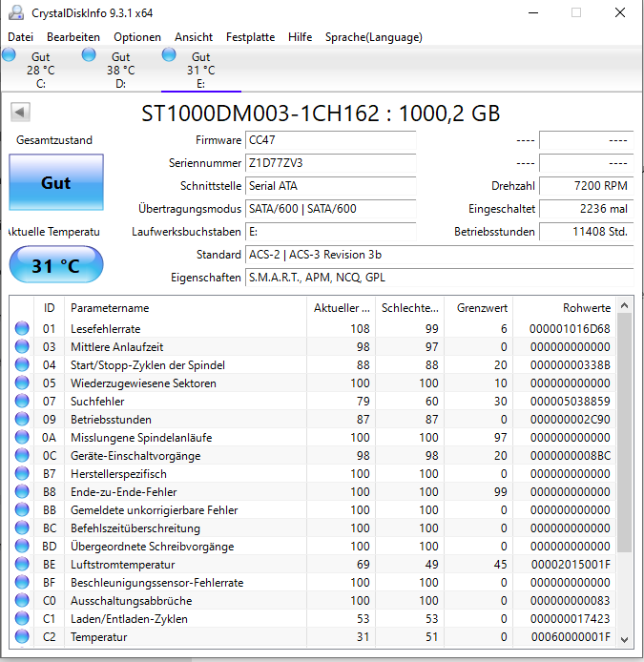Open the Sprache(Language) menu
This screenshot has height=662, width=644.
tap(373, 37)
